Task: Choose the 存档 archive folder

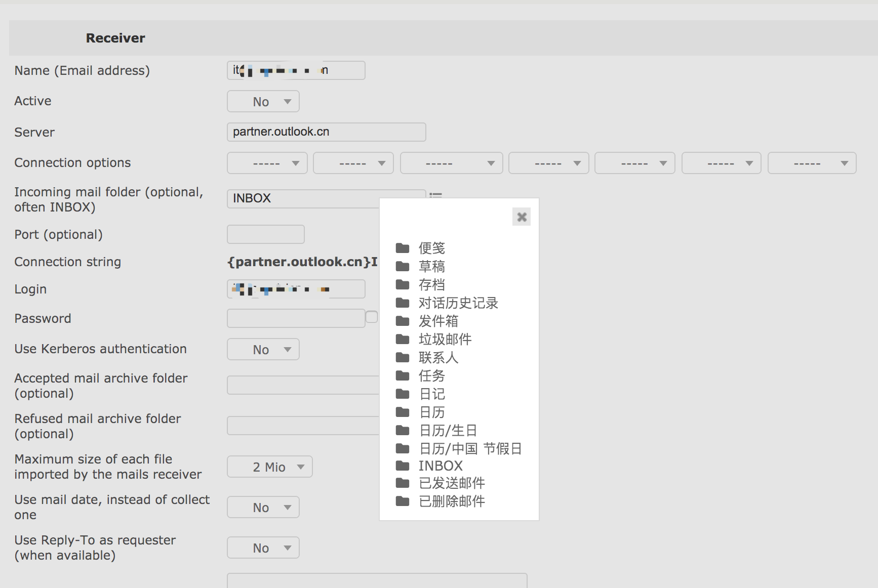Action: point(431,284)
